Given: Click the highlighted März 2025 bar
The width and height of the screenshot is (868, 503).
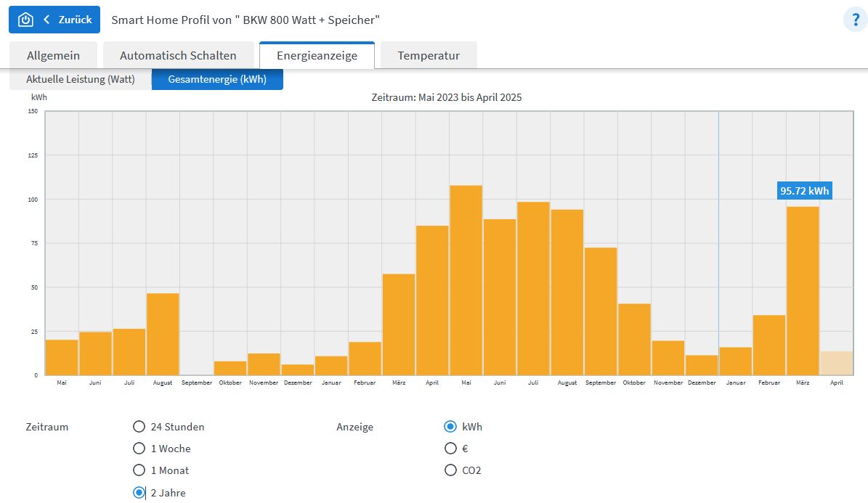Looking at the screenshot, I should point(803,291).
